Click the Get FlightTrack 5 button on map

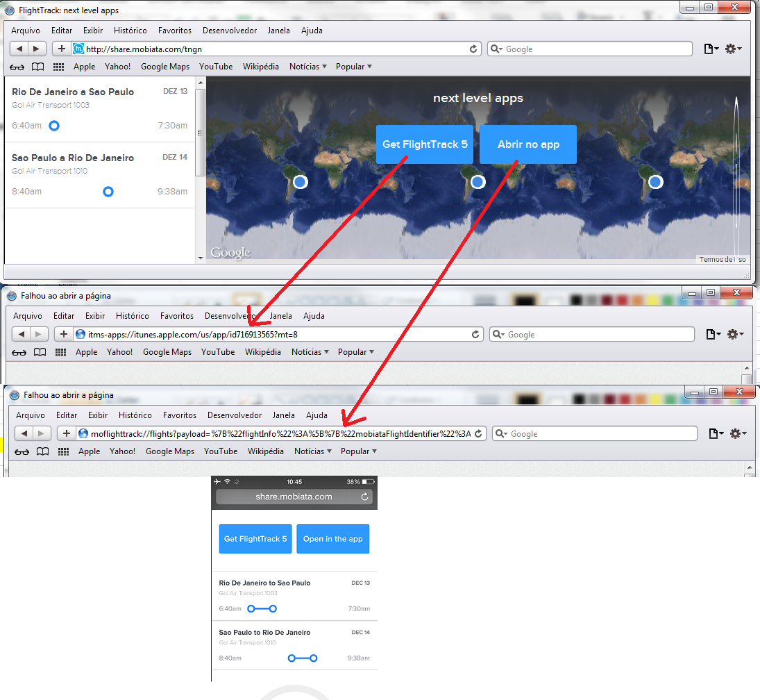click(425, 144)
